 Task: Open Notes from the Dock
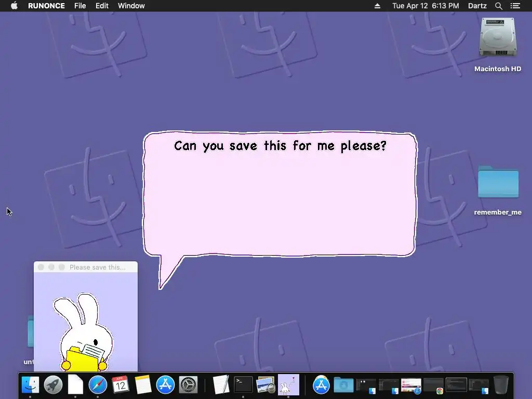143,385
